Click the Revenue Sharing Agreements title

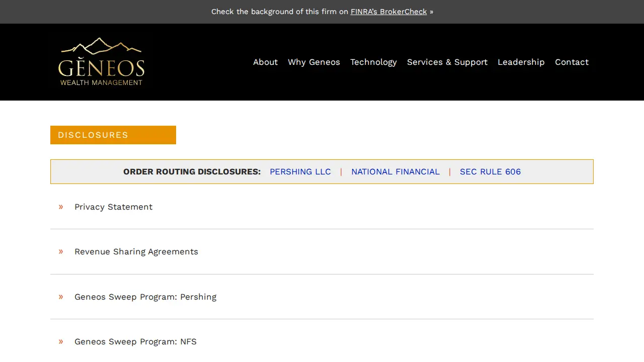point(136,251)
